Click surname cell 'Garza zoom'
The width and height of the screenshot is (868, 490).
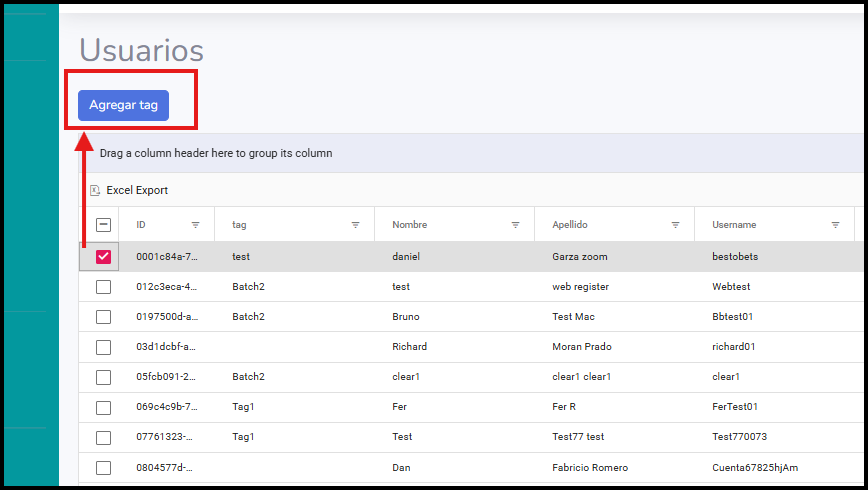(x=580, y=257)
